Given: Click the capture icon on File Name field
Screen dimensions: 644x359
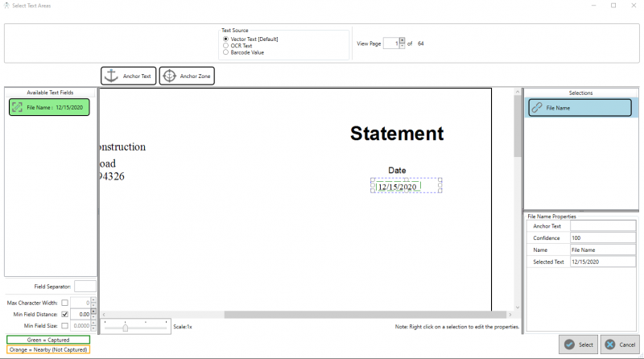Looking at the screenshot, I should [x=17, y=107].
